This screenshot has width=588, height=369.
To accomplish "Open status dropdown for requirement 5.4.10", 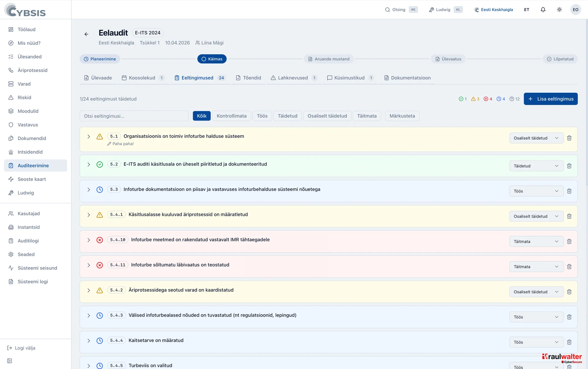I will 536,242.
